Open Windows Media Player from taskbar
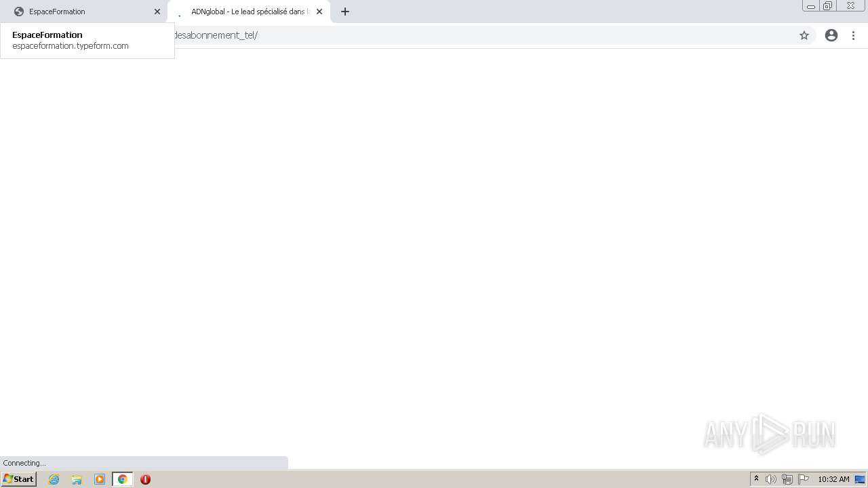Screen dimensions: 868x488 pos(100,479)
